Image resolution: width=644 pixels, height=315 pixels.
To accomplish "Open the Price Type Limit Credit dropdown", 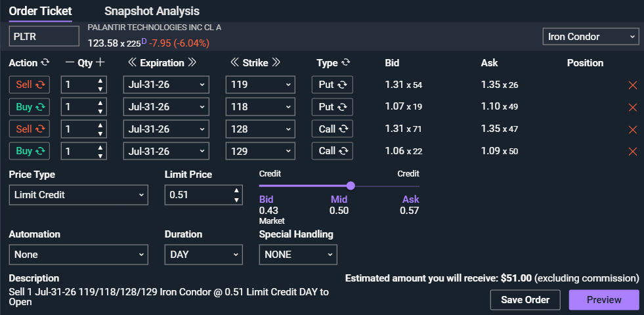I will click(x=78, y=195).
